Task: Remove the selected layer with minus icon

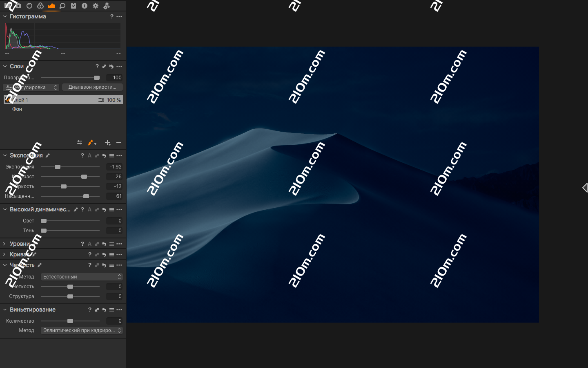Action: tap(119, 143)
